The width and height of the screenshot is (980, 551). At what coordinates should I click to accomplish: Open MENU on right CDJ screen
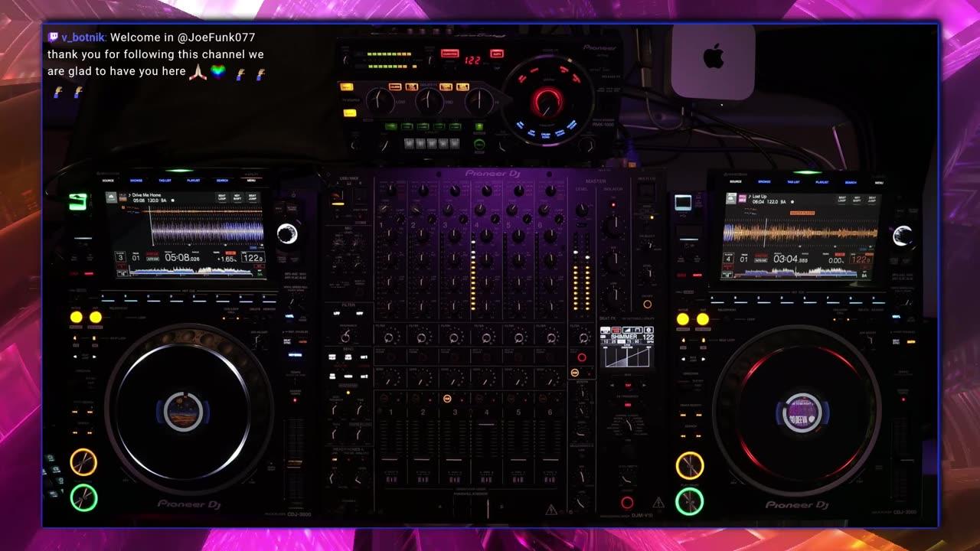click(879, 182)
